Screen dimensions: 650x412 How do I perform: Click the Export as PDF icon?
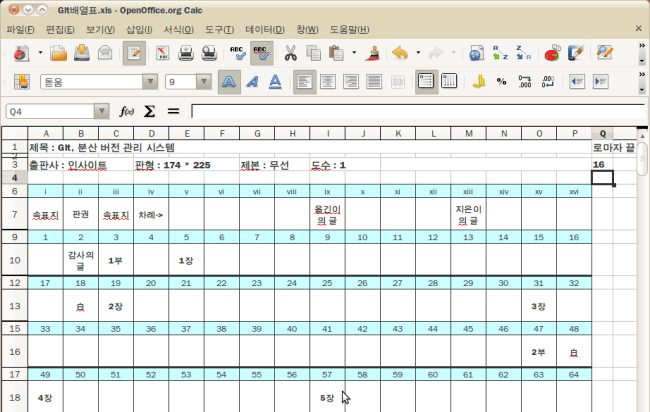tap(160, 52)
